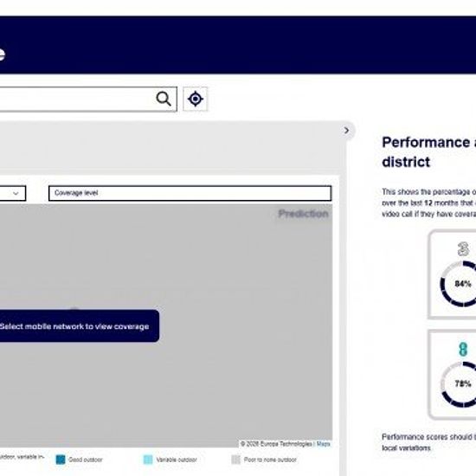
Task: Click the locate-me crosshair icon
Action: [x=196, y=99]
